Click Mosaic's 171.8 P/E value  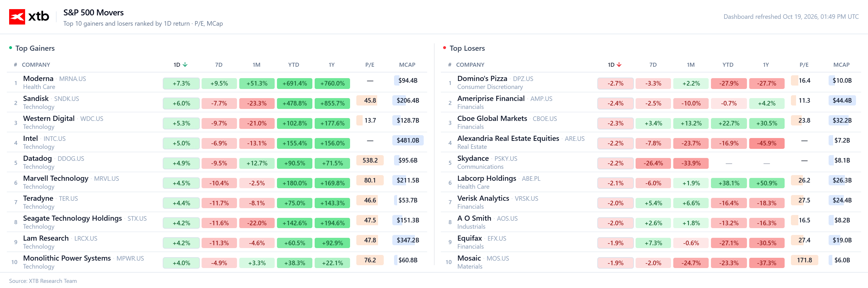804,260
